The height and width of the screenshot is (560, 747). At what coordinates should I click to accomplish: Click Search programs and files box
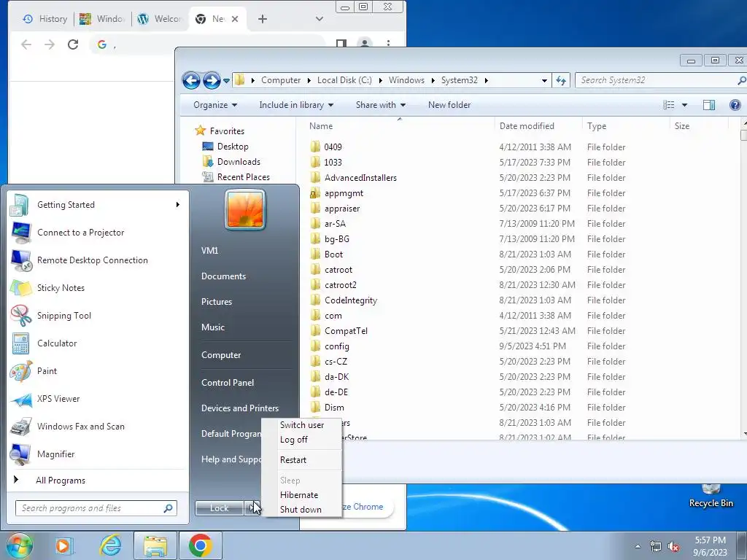(96, 508)
